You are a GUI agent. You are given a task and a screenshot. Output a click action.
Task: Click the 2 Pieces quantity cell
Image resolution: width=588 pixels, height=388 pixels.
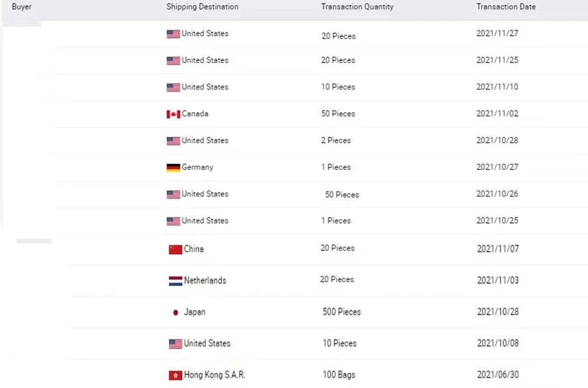click(336, 140)
